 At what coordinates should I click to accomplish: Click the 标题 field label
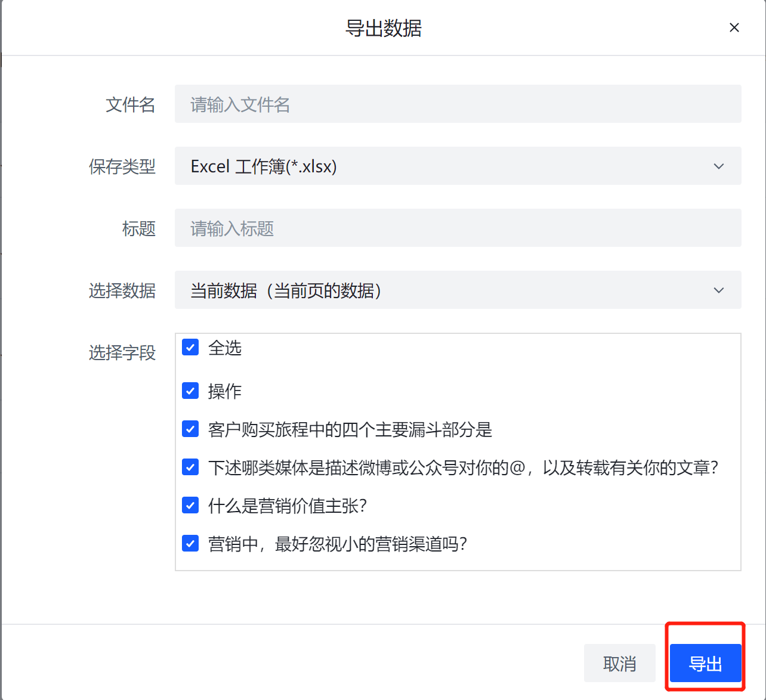click(x=138, y=229)
